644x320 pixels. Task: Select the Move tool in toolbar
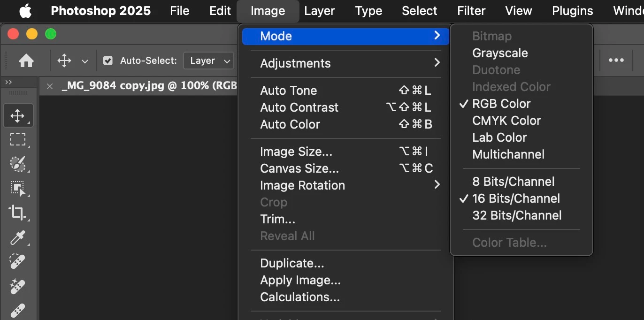18,115
